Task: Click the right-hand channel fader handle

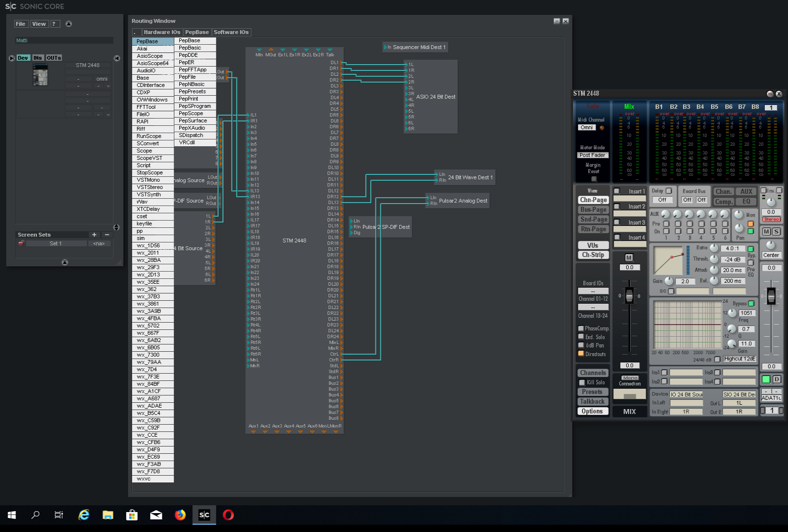Action: point(771,296)
